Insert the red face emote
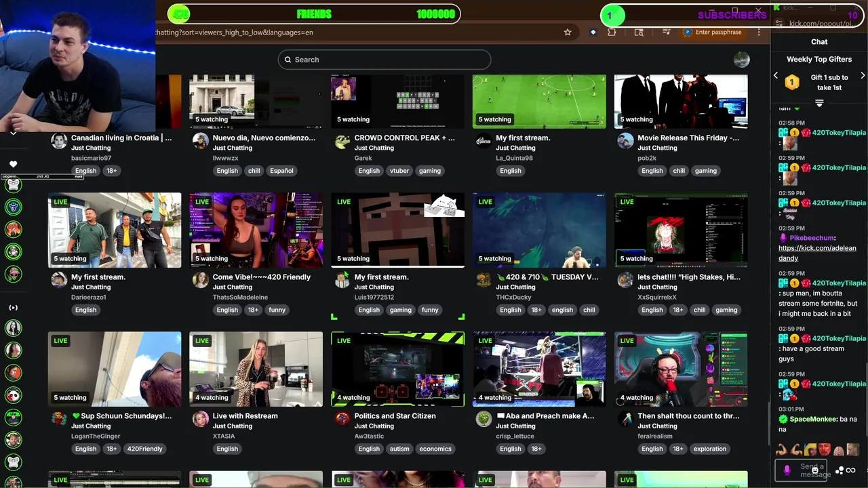 824,449
